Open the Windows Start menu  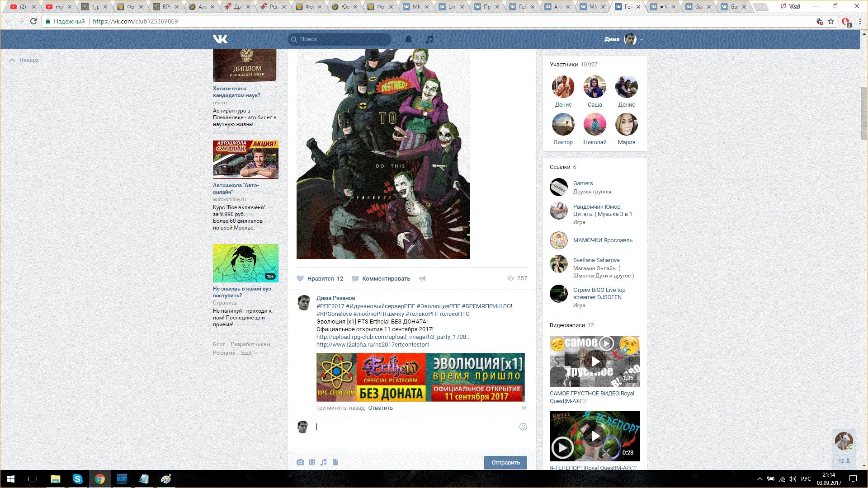(x=11, y=479)
